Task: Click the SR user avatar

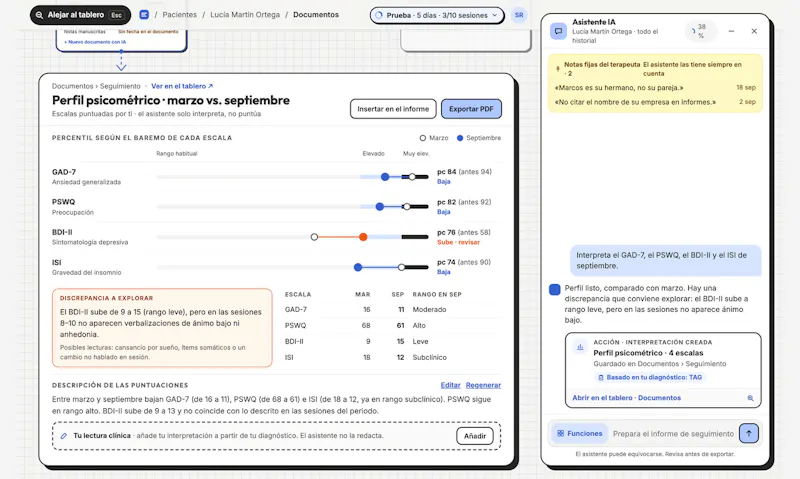Action: click(x=518, y=15)
